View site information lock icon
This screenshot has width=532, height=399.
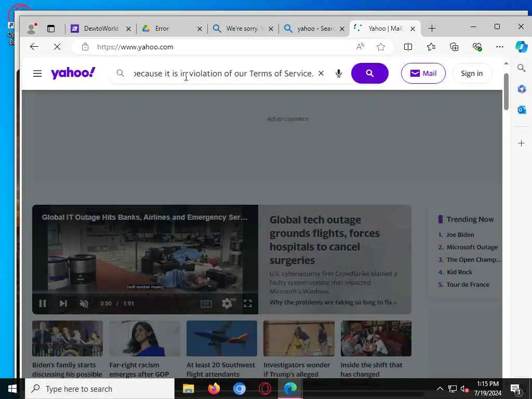85,47
